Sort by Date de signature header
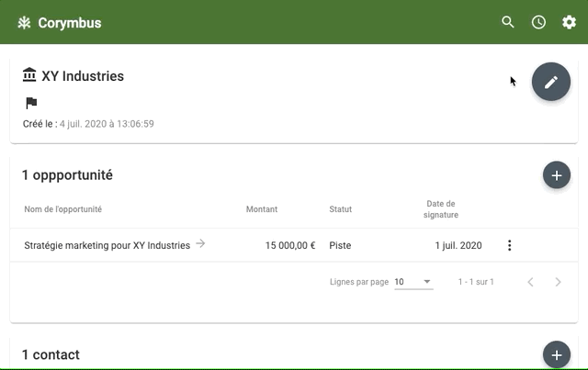The height and width of the screenshot is (370, 588). [441, 209]
